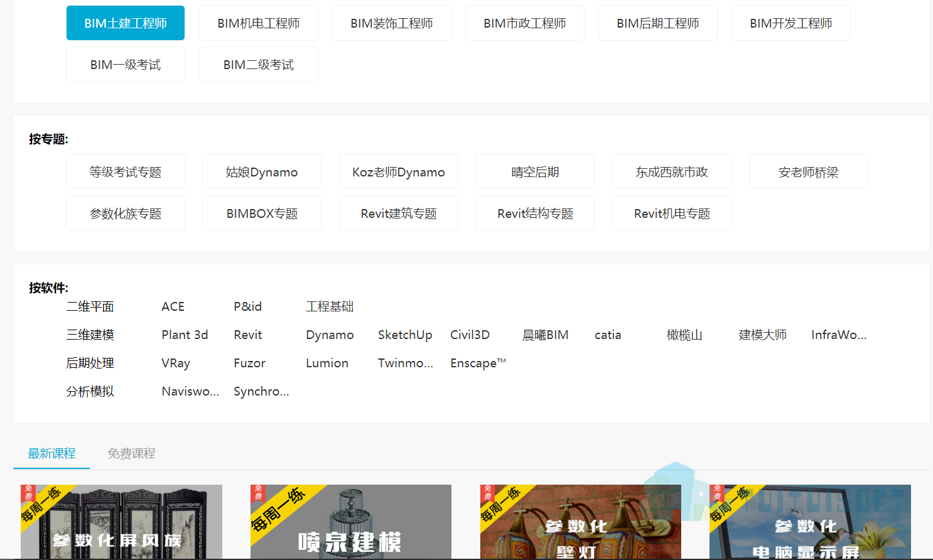Screen dimensions: 933x560
Task: Switch to the 最新课程 tab
Action: [51, 453]
